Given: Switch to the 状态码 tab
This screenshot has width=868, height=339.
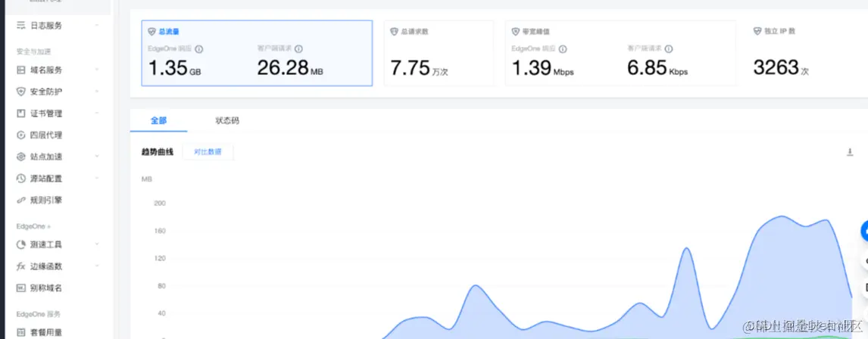Looking at the screenshot, I should (x=227, y=120).
